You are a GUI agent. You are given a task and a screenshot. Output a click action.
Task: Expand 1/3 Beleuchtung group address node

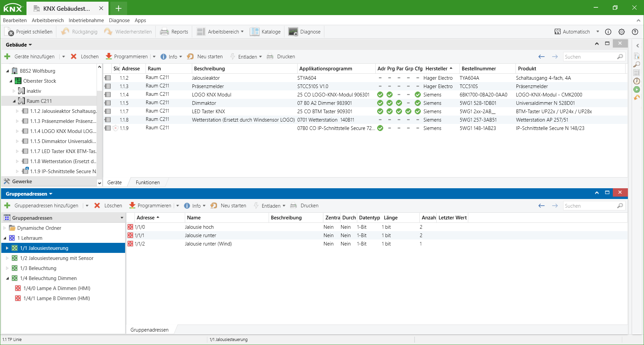click(x=7, y=268)
